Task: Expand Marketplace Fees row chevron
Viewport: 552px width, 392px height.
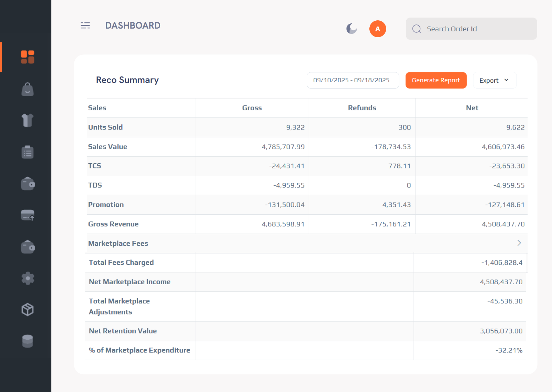Action: click(519, 243)
